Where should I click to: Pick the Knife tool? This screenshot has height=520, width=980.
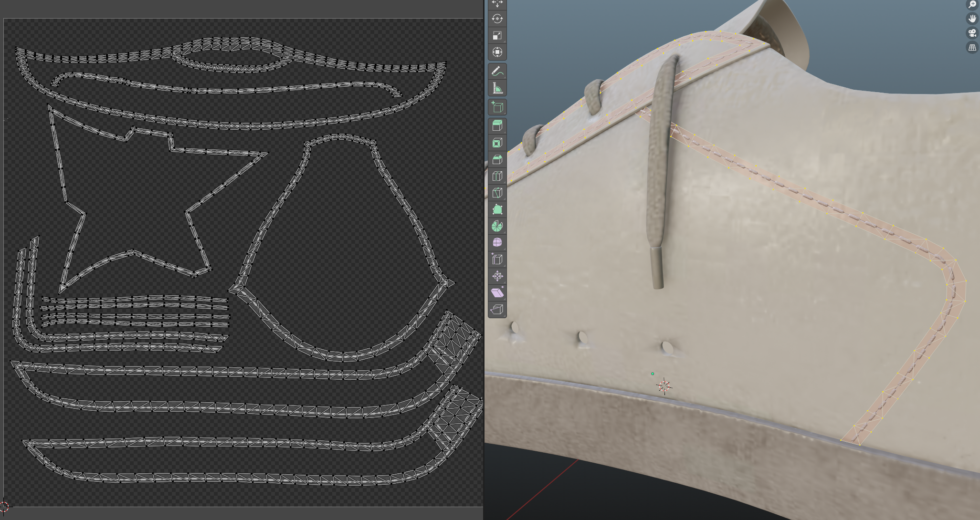[497, 193]
